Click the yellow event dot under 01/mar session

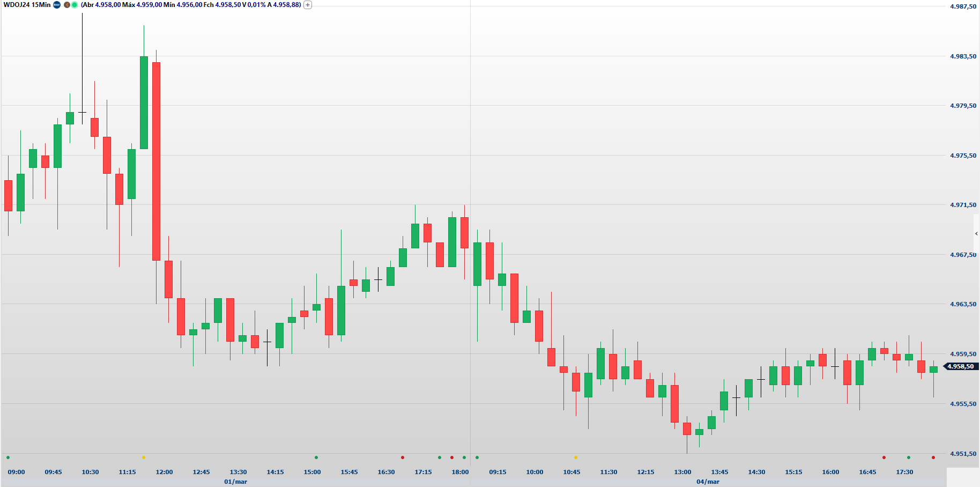click(144, 458)
